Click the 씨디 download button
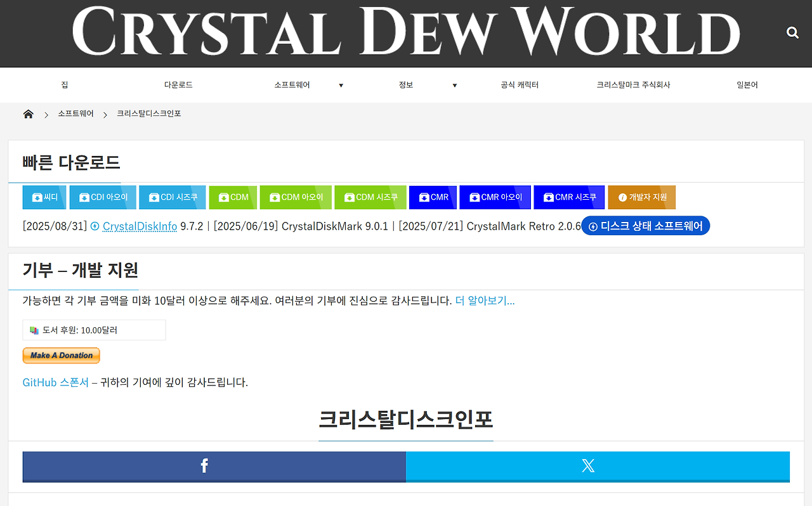The image size is (812, 506). (44, 197)
